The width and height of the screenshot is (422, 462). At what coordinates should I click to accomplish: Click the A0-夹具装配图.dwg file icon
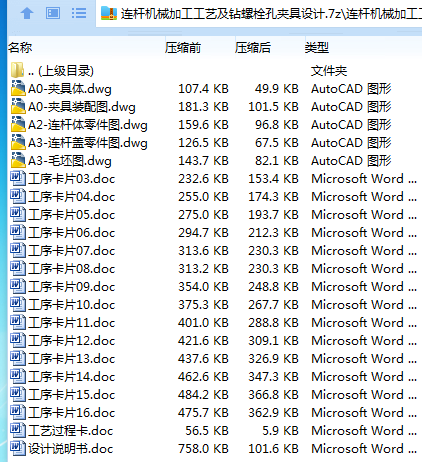point(18,106)
